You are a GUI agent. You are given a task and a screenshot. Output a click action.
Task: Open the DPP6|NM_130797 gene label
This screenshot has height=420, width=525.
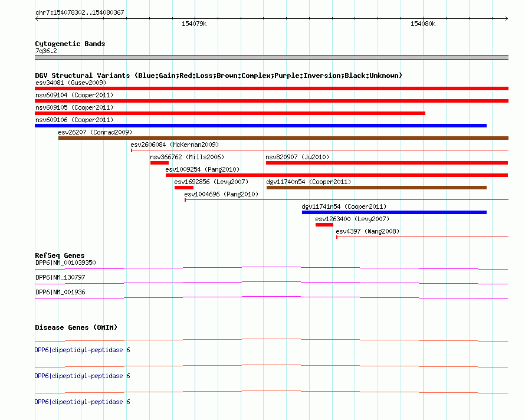(x=60, y=277)
